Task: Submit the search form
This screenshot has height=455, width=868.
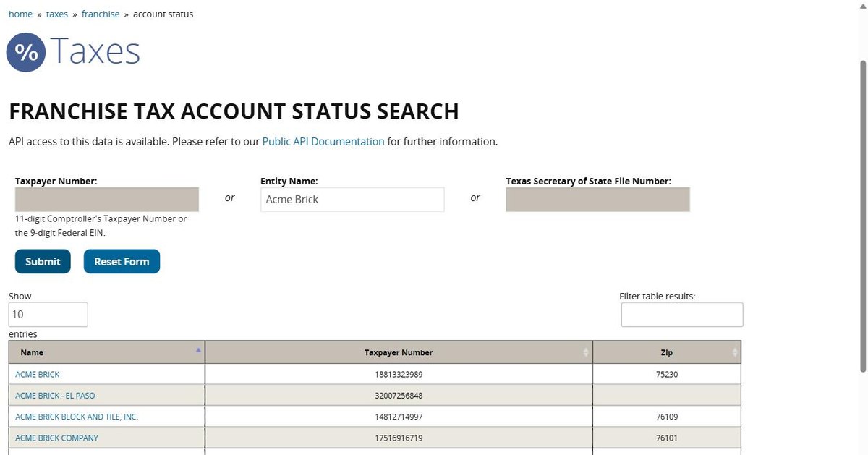Action: [x=43, y=262]
